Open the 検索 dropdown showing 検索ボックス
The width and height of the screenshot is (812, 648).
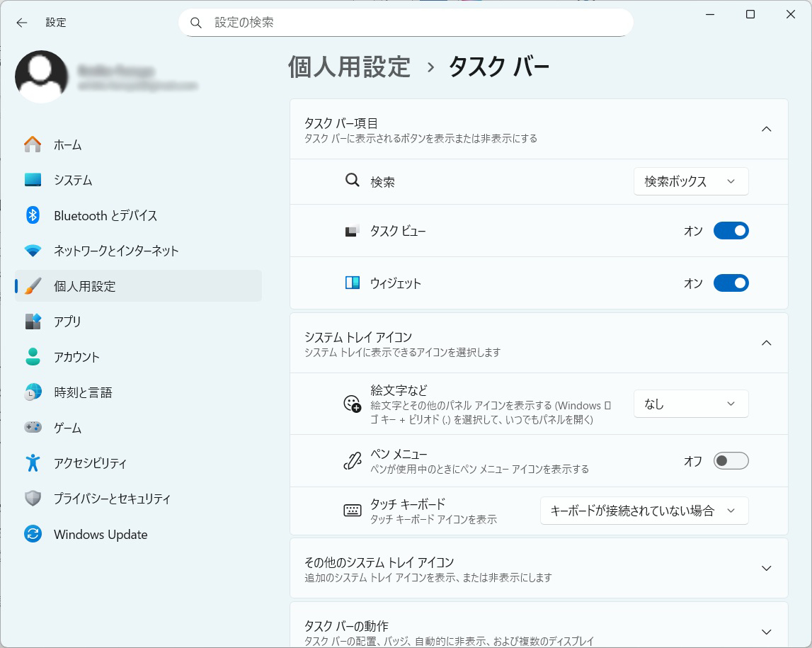click(690, 181)
